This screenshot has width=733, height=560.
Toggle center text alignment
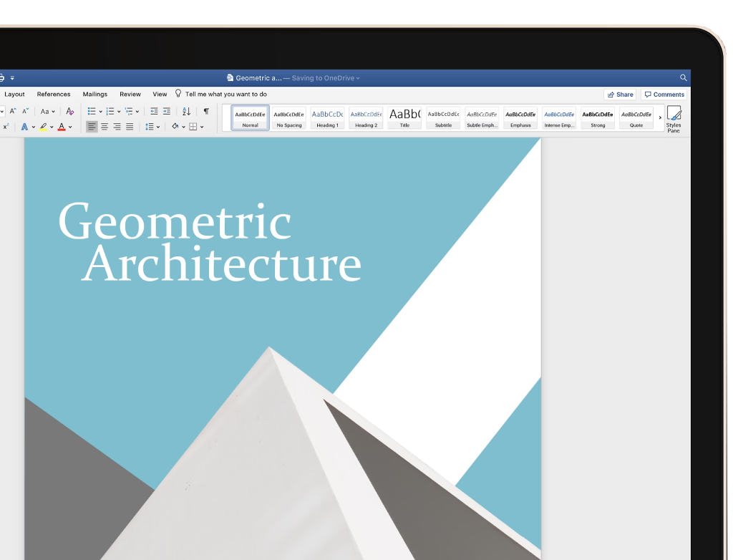coord(105,127)
